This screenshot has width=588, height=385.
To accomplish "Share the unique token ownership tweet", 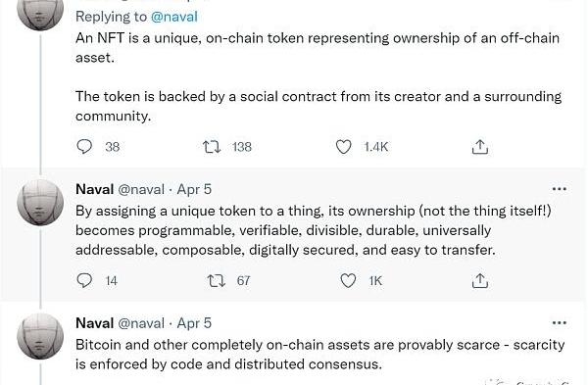I will pyautogui.click(x=480, y=280).
